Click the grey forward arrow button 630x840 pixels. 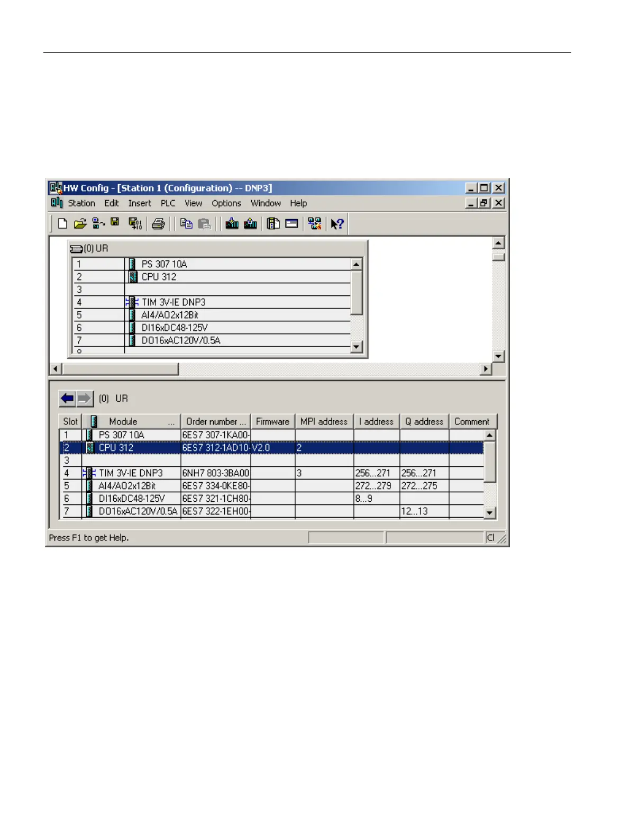(x=85, y=398)
